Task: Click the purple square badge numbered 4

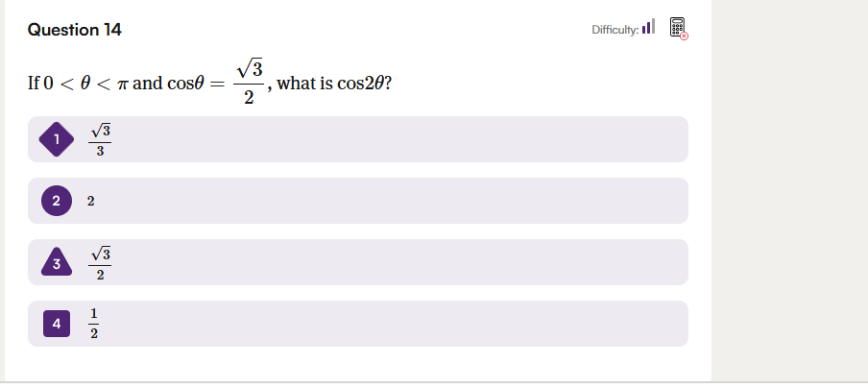Action: point(57,324)
